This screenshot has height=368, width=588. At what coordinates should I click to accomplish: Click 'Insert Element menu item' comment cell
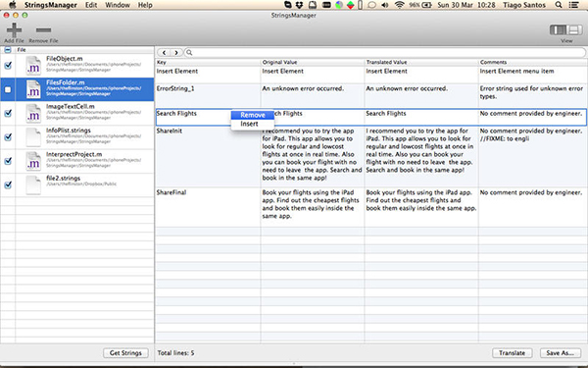tap(516, 71)
